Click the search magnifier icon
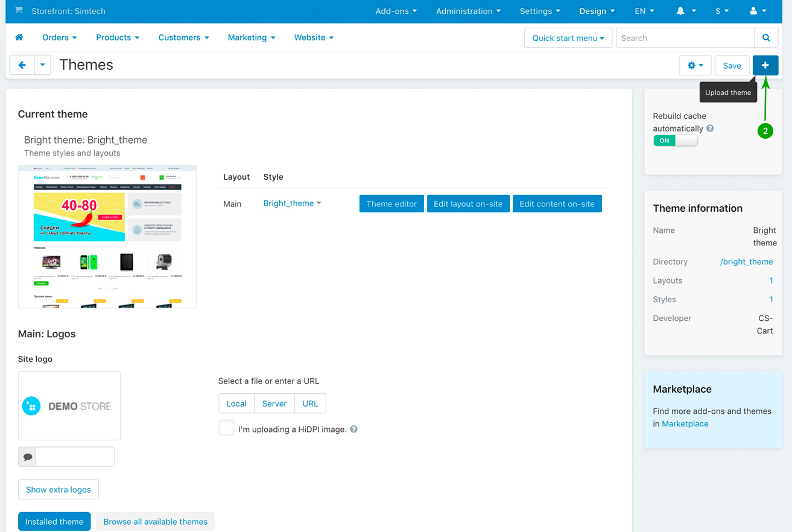 point(766,38)
